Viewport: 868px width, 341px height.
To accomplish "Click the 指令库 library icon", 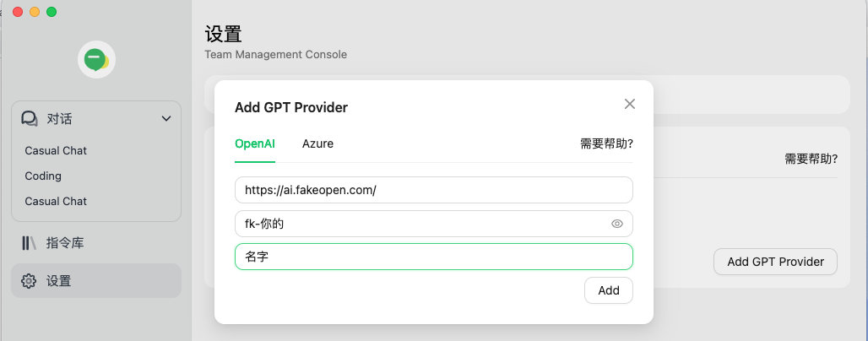I will tap(30, 243).
